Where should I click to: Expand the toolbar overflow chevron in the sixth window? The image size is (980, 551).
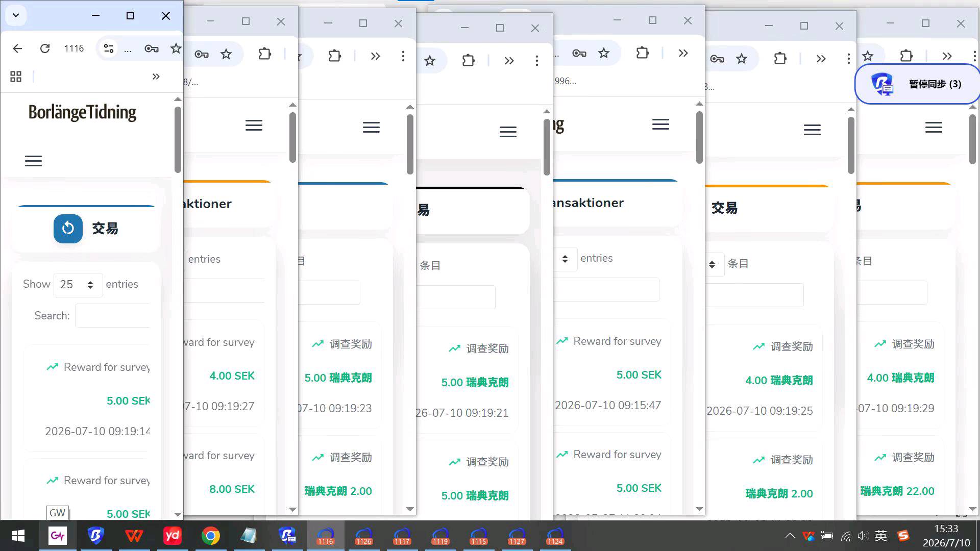pyautogui.click(x=821, y=59)
